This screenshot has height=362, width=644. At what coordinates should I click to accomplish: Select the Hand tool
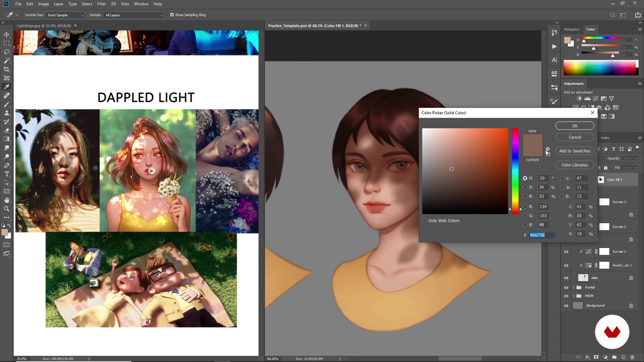(7, 200)
